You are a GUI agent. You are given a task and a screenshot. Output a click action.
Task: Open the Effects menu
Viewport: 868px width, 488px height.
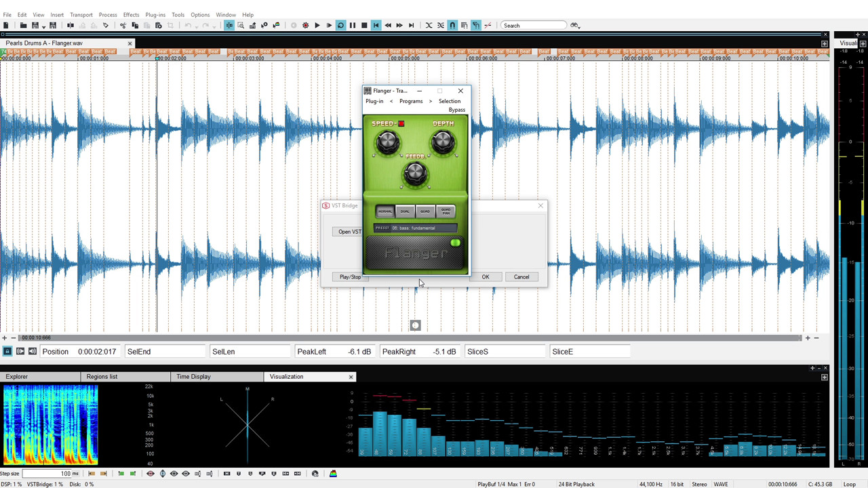point(131,14)
